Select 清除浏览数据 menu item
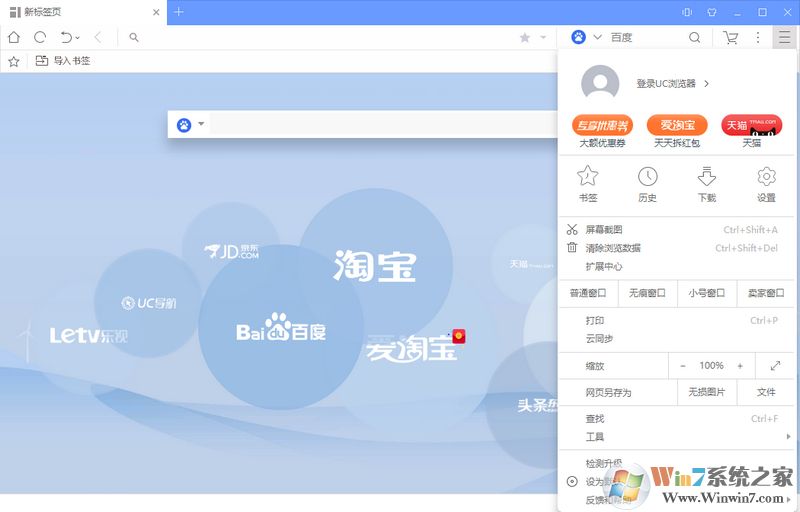The width and height of the screenshot is (800, 512). click(x=677, y=248)
